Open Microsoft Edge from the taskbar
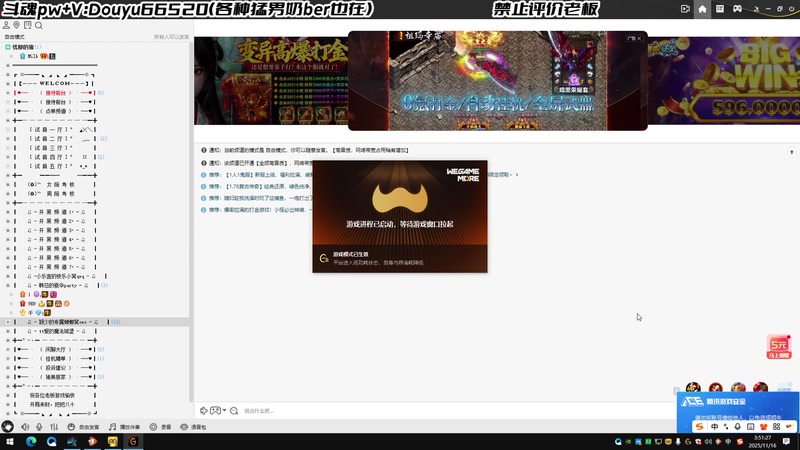 coord(31,441)
